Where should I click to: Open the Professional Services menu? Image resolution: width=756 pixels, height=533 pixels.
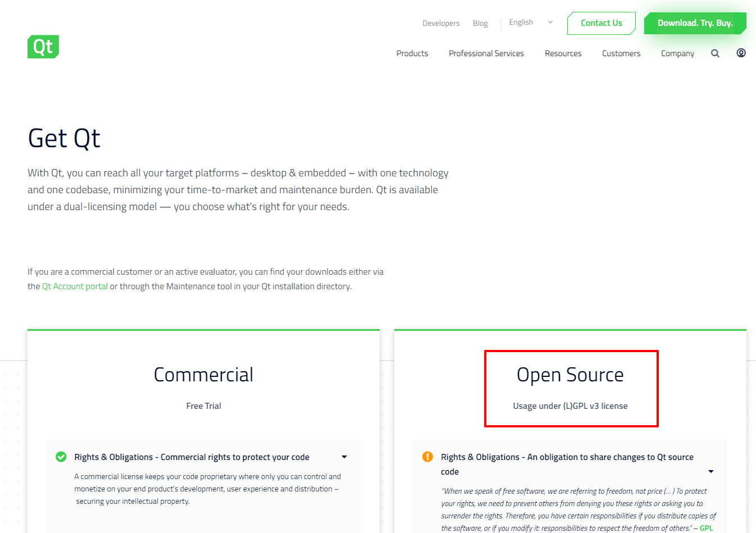tap(486, 53)
